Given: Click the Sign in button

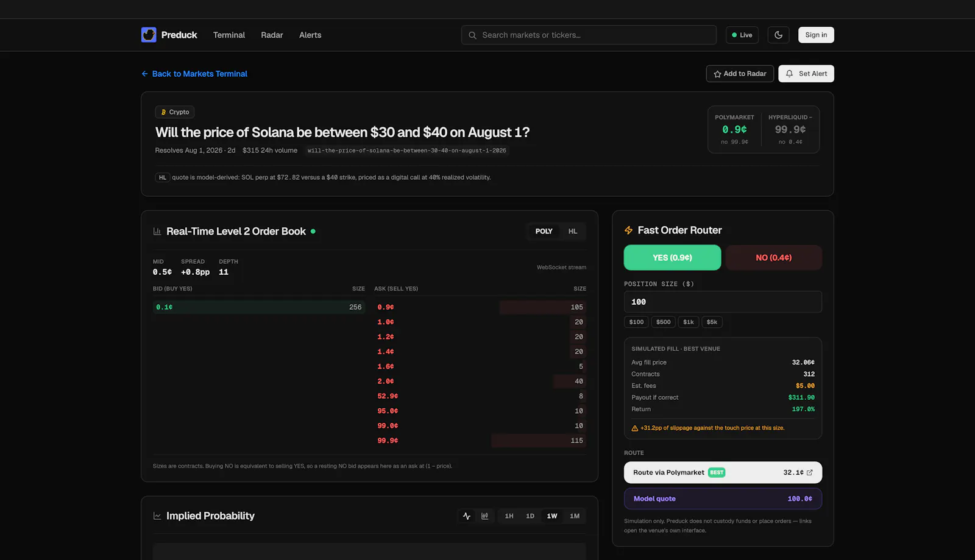Looking at the screenshot, I should point(816,35).
